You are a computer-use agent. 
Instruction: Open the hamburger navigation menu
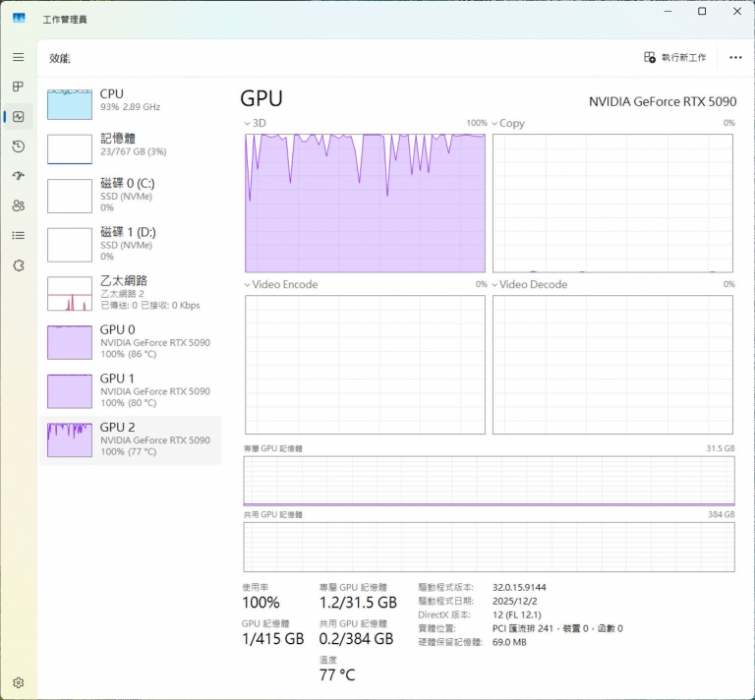point(18,58)
